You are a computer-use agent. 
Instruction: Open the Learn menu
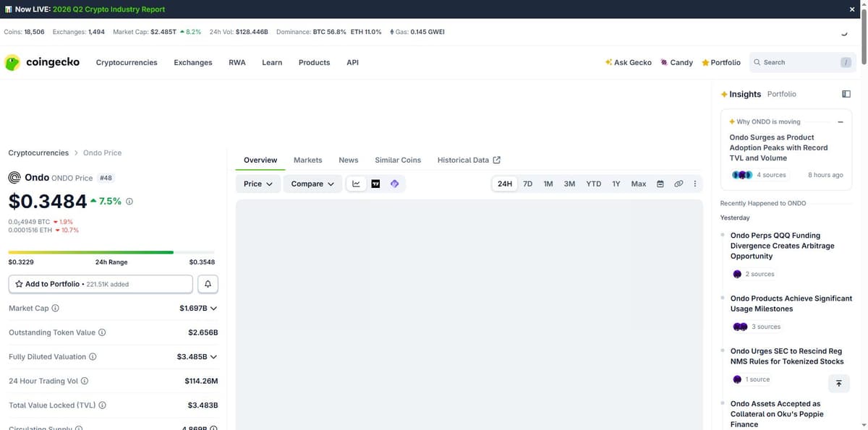click(x=272, y=62)
